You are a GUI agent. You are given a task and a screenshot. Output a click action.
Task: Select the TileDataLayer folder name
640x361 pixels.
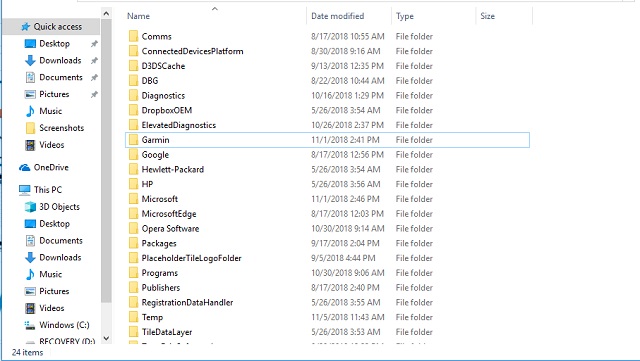pyautogui.click(x=167, y=332)
